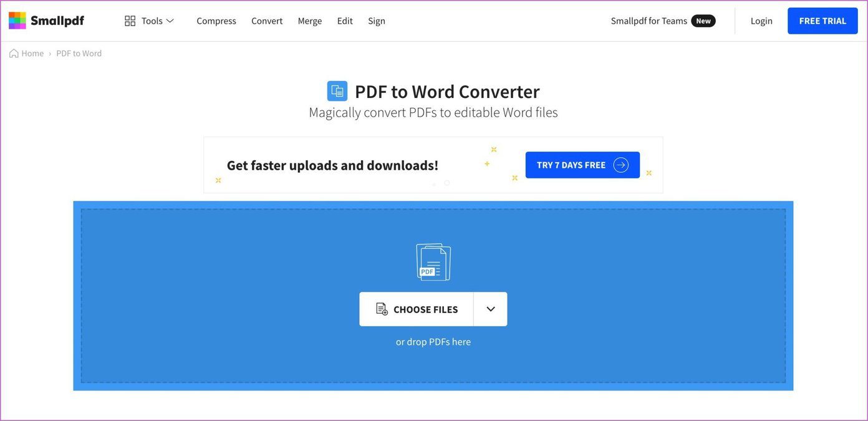Select the hollow carousel indicator dot
This screenshot has width=868, height=421.
pos(447,183)
